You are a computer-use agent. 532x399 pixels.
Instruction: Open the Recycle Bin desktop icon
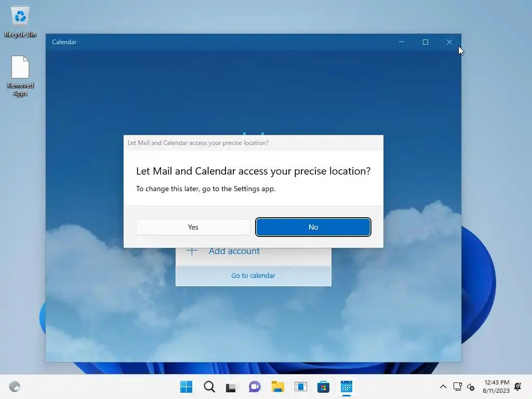20,22
